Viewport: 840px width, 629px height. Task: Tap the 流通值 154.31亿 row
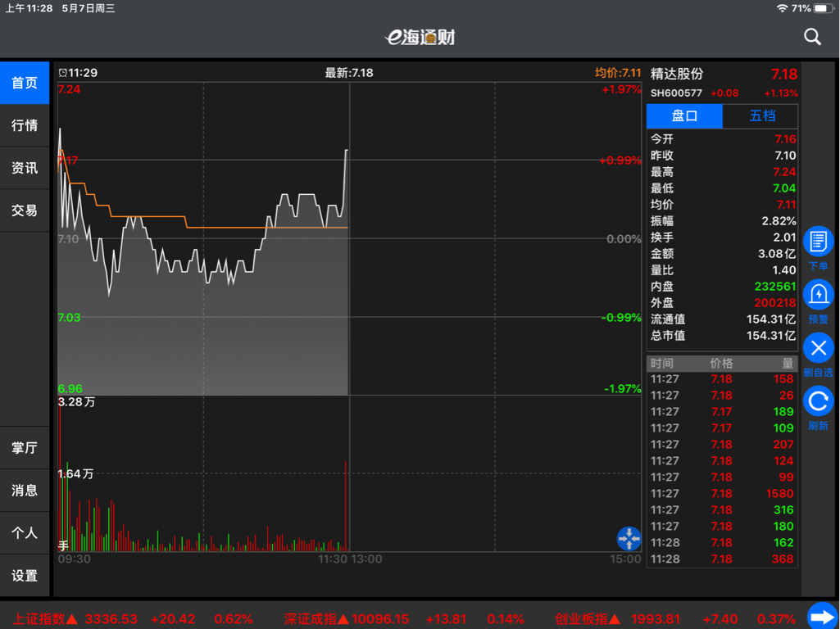point(723,319)
